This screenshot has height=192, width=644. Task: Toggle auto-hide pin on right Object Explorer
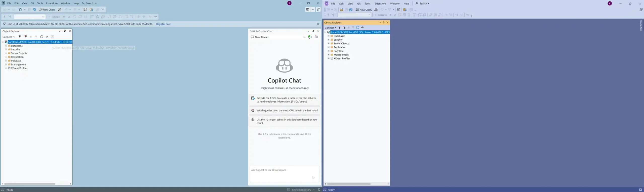pos(384,22)
